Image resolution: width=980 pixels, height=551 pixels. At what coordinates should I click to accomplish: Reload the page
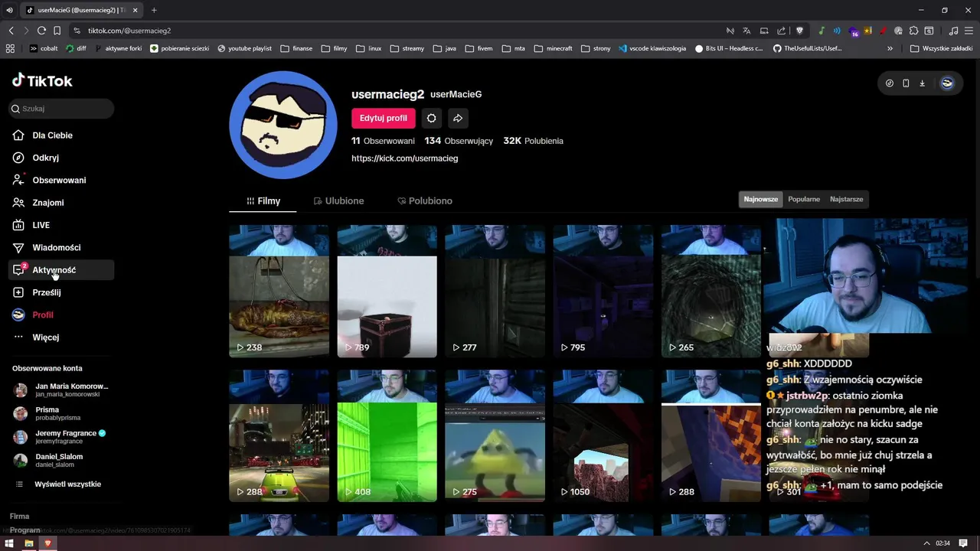click(41, 31)
